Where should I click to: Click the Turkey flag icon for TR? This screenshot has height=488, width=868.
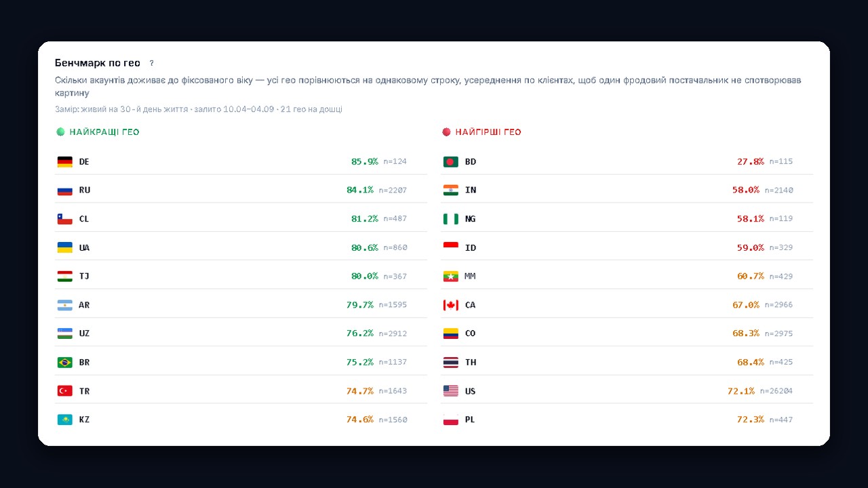pyautogui.click(x=64, y=391)
